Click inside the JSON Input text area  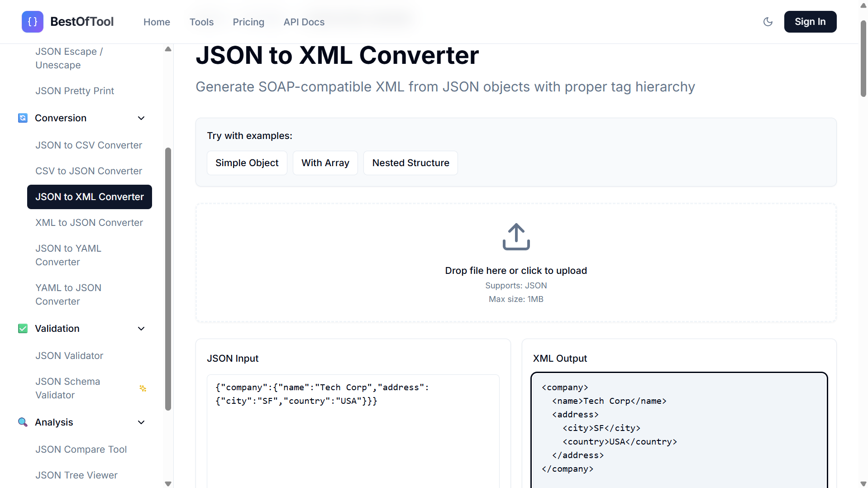click(x=353, y=431)
